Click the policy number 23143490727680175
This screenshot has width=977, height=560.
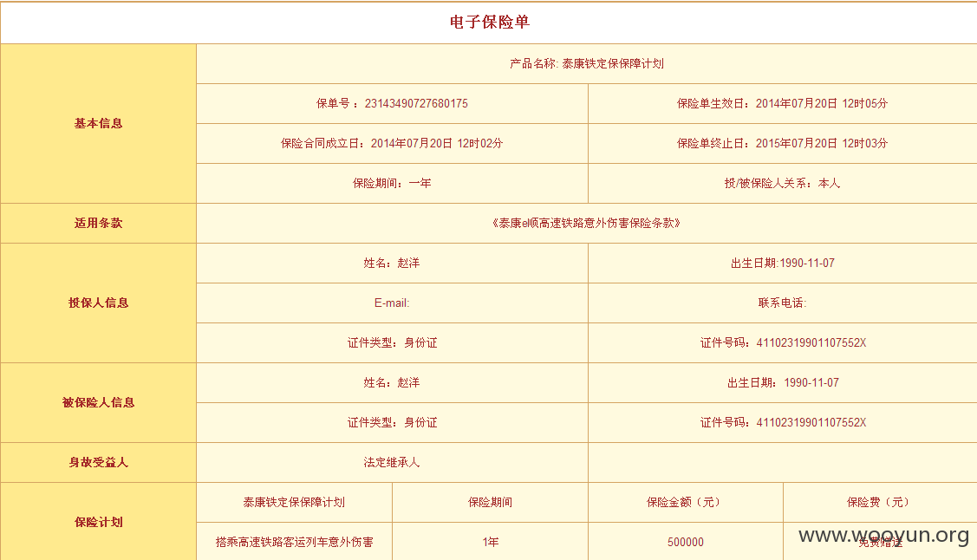click(x=416, y=103)
